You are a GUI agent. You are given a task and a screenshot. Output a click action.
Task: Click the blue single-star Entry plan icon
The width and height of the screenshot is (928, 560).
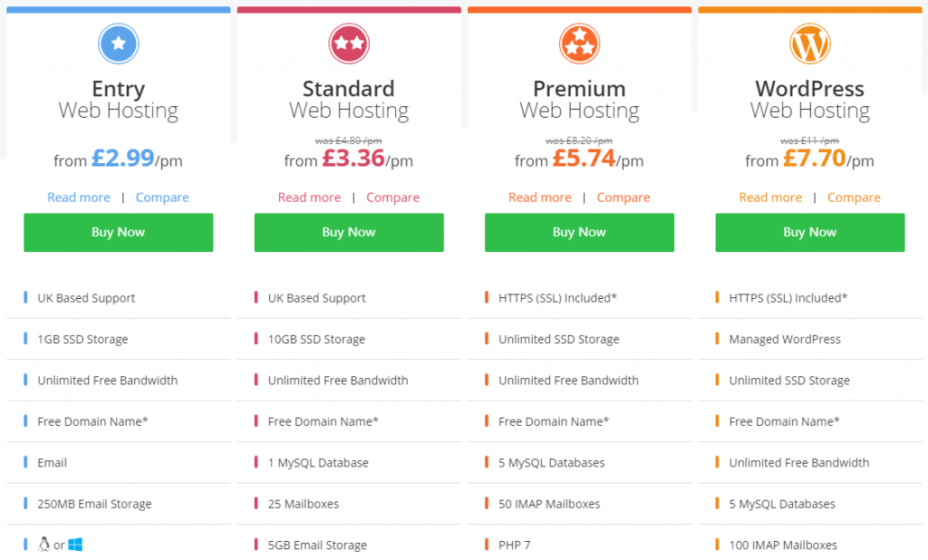pyautogui.click(x=119, y=43)
